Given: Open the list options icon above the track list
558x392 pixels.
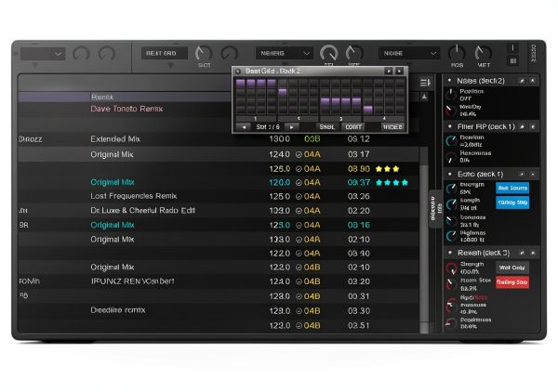Looking at the screenshot, I should click(x=425, y=83).
